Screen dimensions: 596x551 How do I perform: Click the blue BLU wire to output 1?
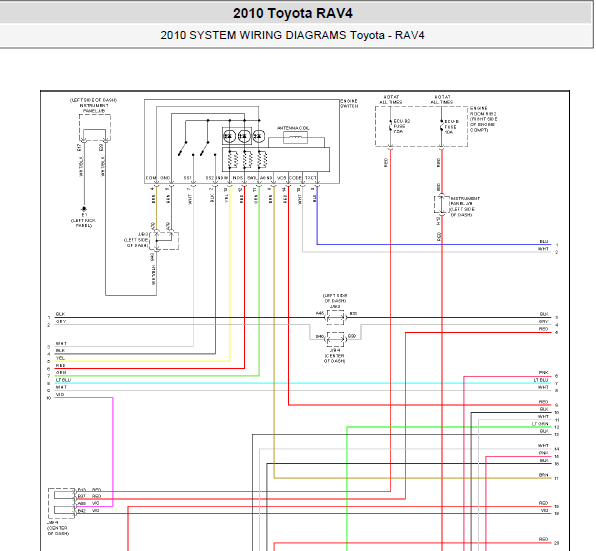[434, 244]
